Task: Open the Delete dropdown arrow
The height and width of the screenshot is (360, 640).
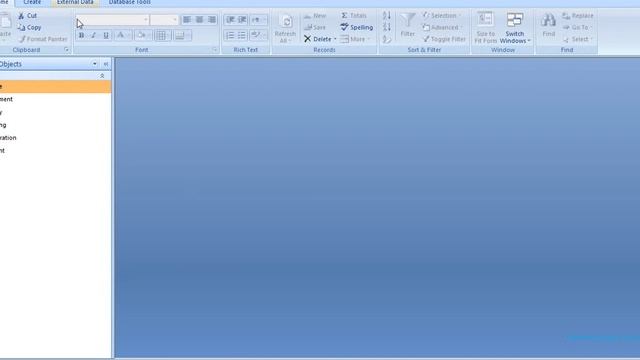Action: click(x=335, y=39)
